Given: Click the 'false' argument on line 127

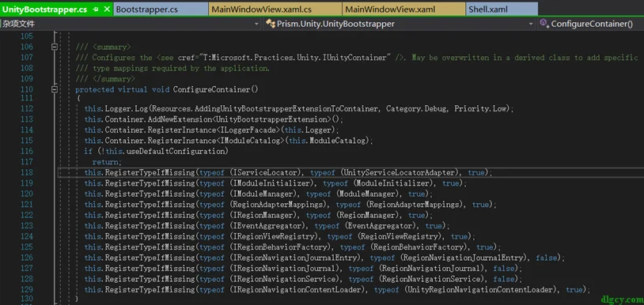Looking at the screenshot, I should 503,269.
